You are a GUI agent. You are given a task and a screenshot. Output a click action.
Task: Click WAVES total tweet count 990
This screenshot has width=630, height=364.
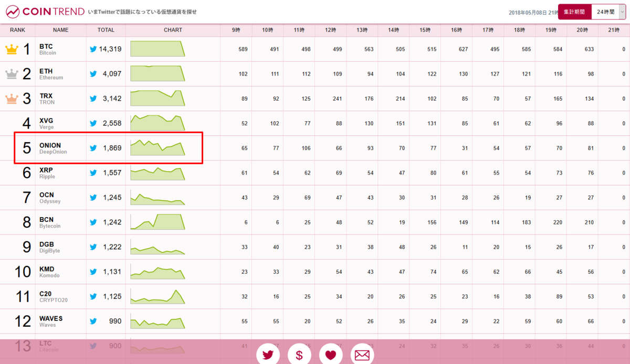click(115, 321)
